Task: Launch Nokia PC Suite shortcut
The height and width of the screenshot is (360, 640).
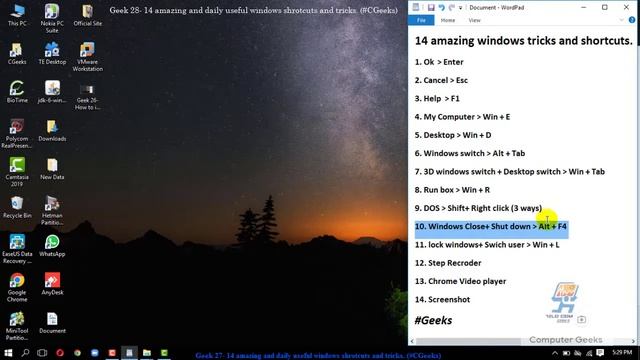Action: point(52,18)
